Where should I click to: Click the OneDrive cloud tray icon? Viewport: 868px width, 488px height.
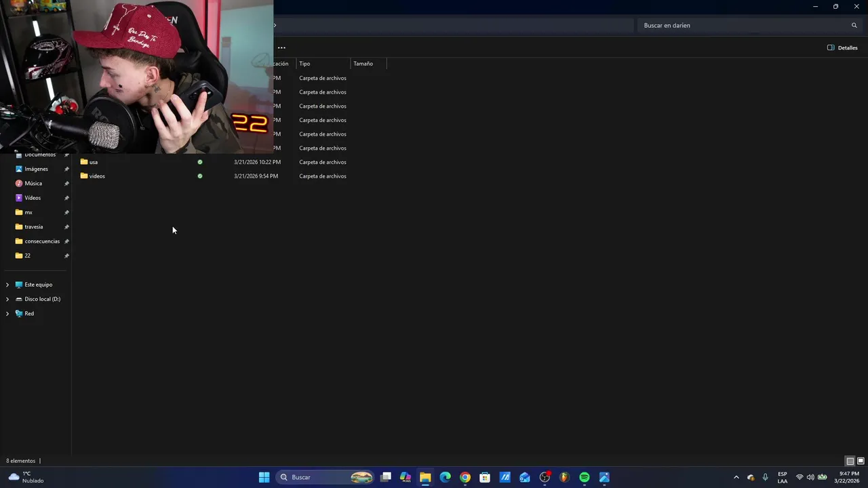(x=751, y=477)
